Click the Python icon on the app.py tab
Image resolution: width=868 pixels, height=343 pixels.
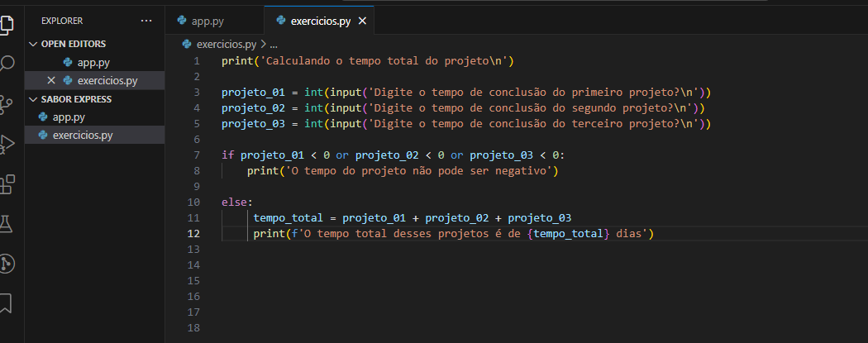click(x=182, y=21)
